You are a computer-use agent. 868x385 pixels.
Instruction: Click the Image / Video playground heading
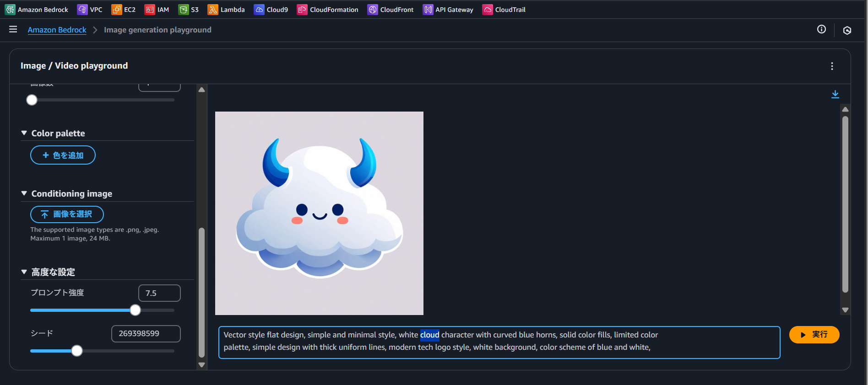(74, 66)
